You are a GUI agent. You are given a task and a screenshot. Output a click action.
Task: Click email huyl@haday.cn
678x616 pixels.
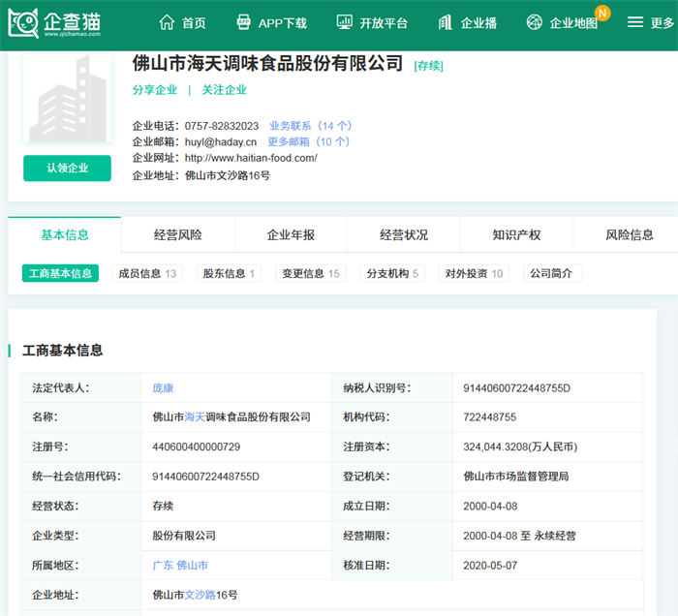click(x=221, y=141)
